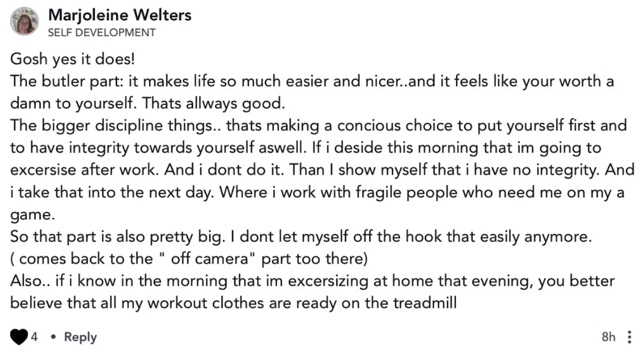Click the sentence starting "Also.. if i know"
This screenshot has height=363, width=644.
tap(312, 292)
